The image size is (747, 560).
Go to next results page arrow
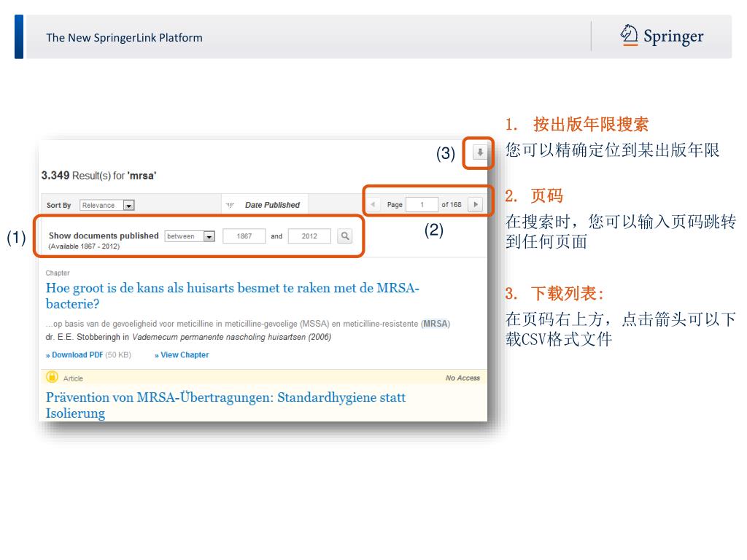(x=476, y=205)
